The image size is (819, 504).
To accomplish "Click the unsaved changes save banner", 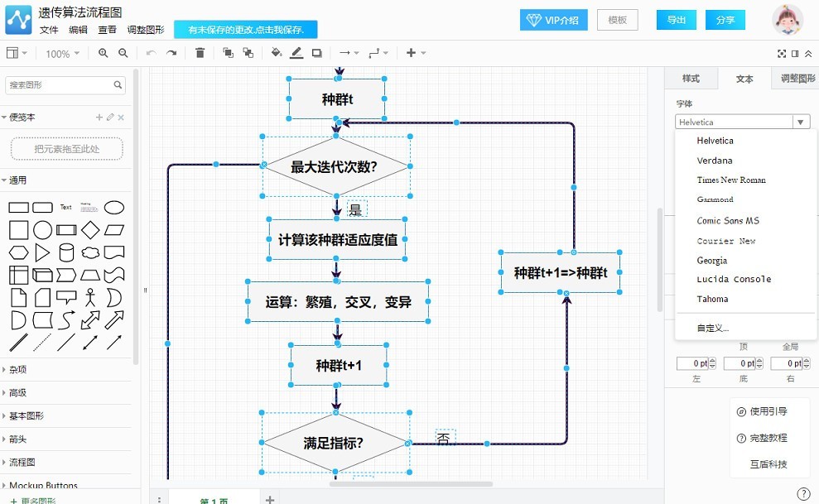I will coord(246,30).
